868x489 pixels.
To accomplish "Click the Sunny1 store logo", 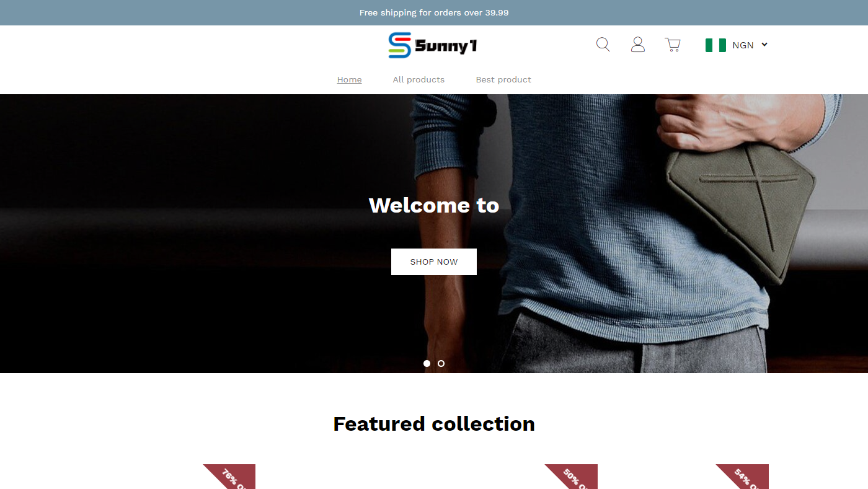I will click(433, 45).
